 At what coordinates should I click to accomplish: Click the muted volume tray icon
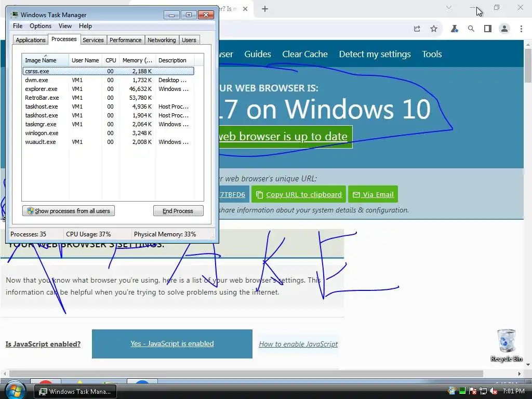point(494,391)
